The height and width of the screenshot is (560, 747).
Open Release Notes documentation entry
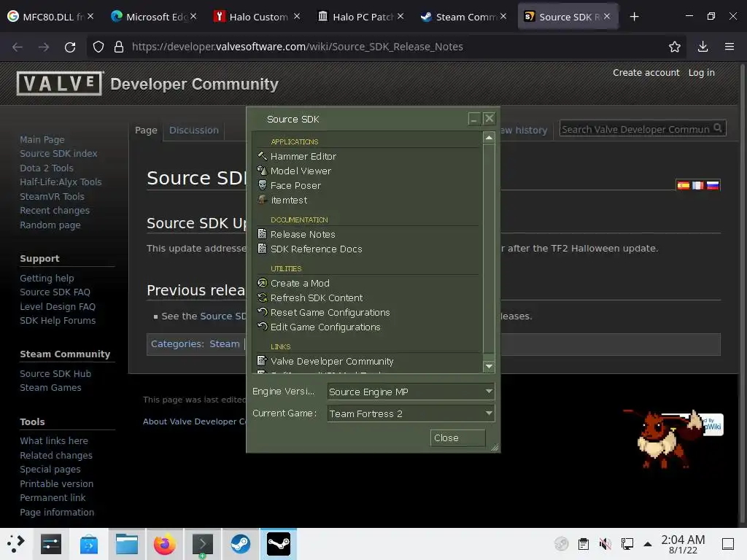[303, 234]
